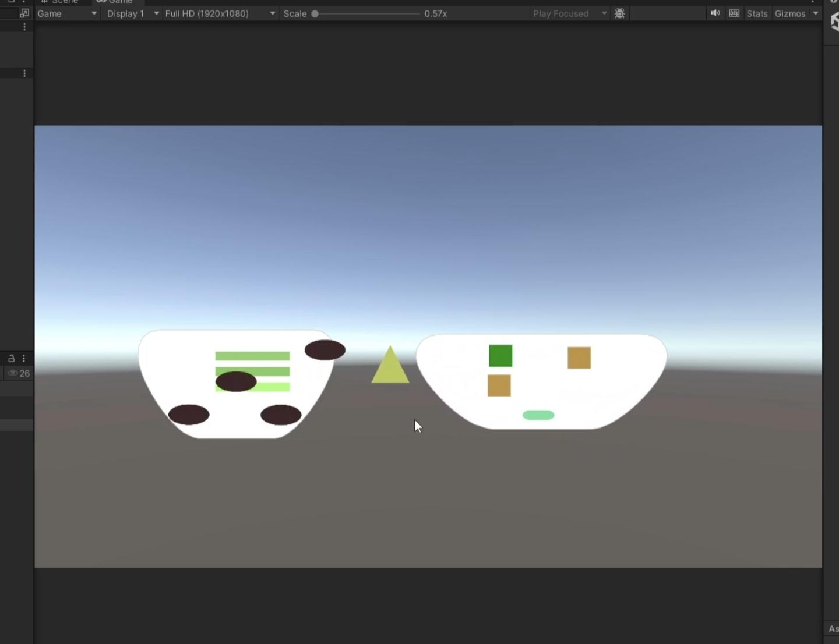The height and width of the screenshot is (644, 839).
Task: Switch to the Scene tab
Action: click(60, 2)
